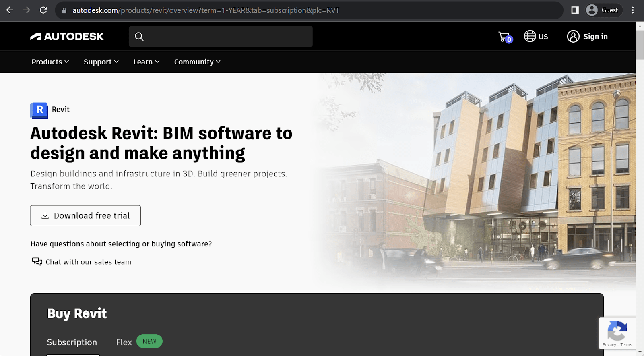Screen dimensions: 644x356
Task: Click the Revit R product icon
Action: coord(39,110)
